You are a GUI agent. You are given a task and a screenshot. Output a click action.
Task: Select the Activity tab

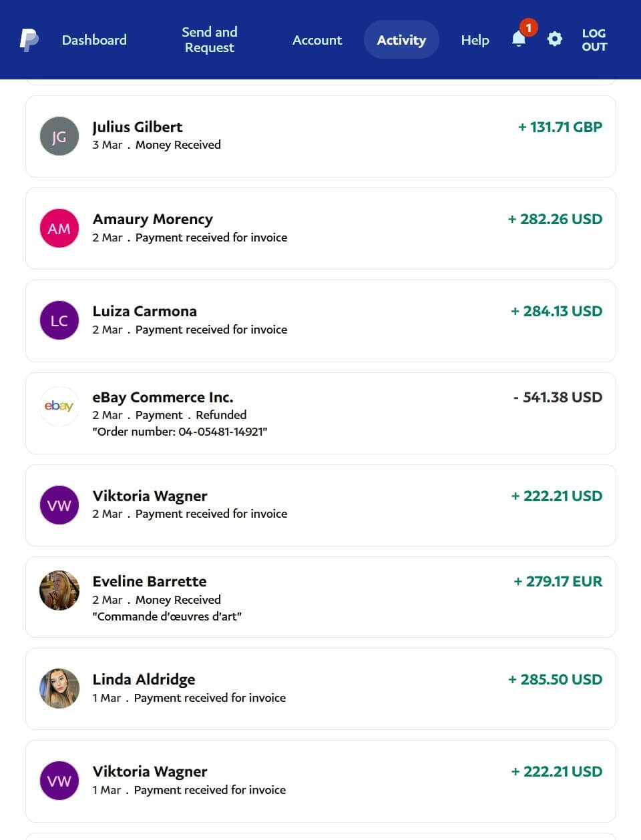click(401, 40)
